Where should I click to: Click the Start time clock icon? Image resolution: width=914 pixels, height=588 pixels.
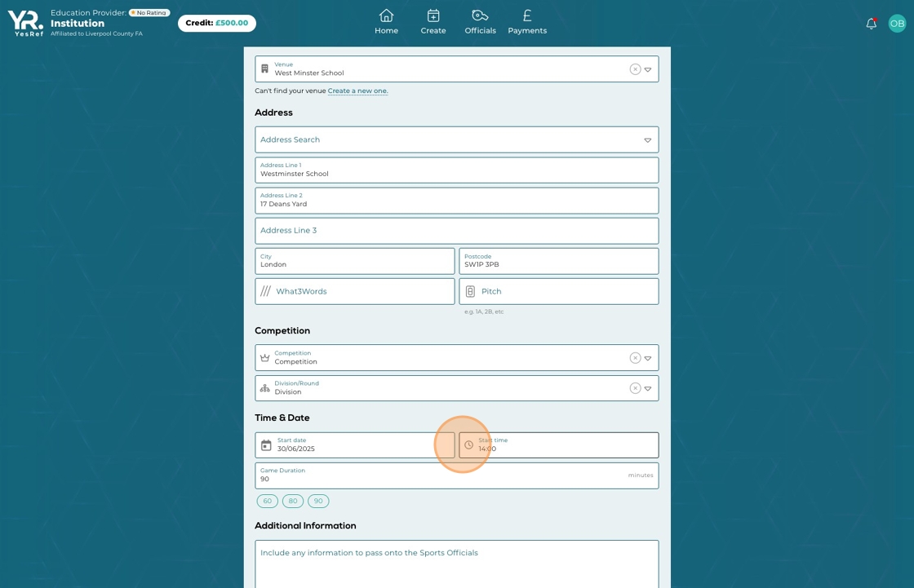[468, 445]
